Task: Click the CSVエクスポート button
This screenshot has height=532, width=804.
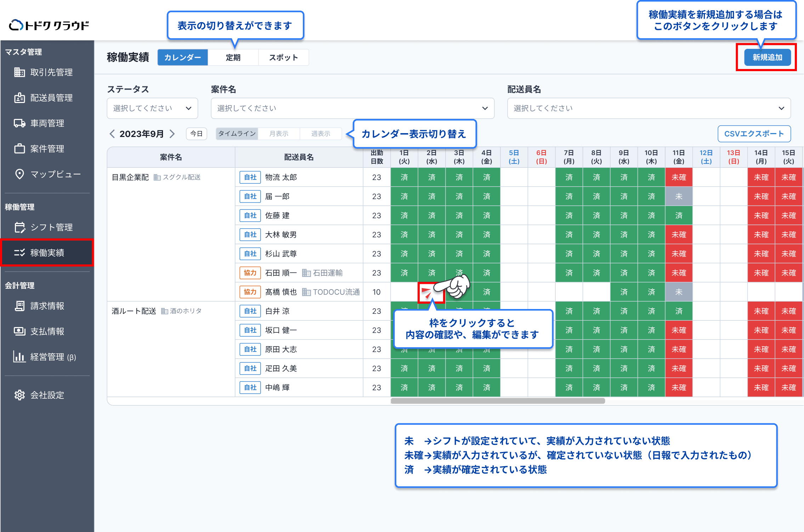Action: pos(754,134)
